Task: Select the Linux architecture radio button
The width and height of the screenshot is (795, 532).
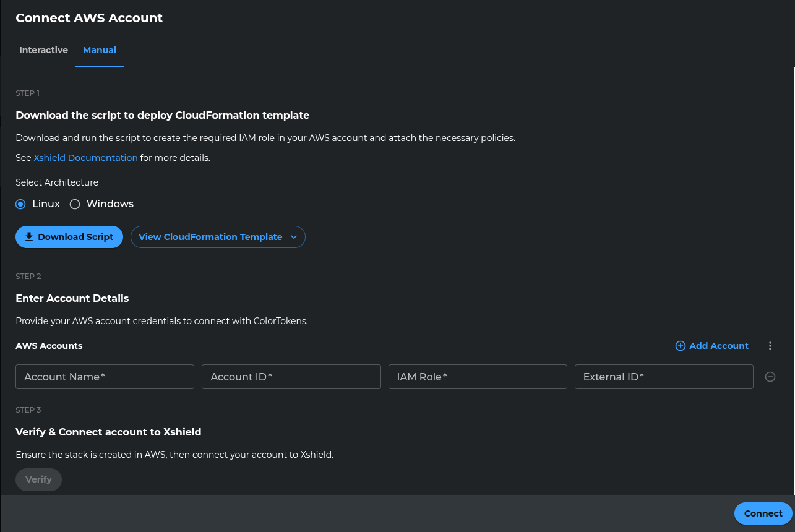Action: click(20, 204)
